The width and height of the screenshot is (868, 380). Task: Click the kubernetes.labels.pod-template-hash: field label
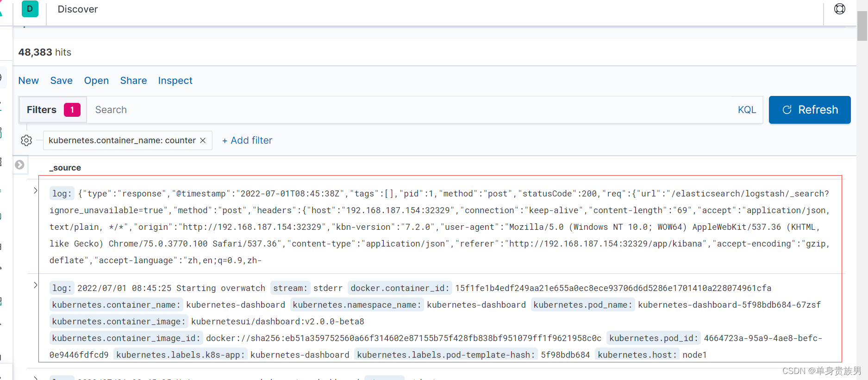click(x=446, y=355)
